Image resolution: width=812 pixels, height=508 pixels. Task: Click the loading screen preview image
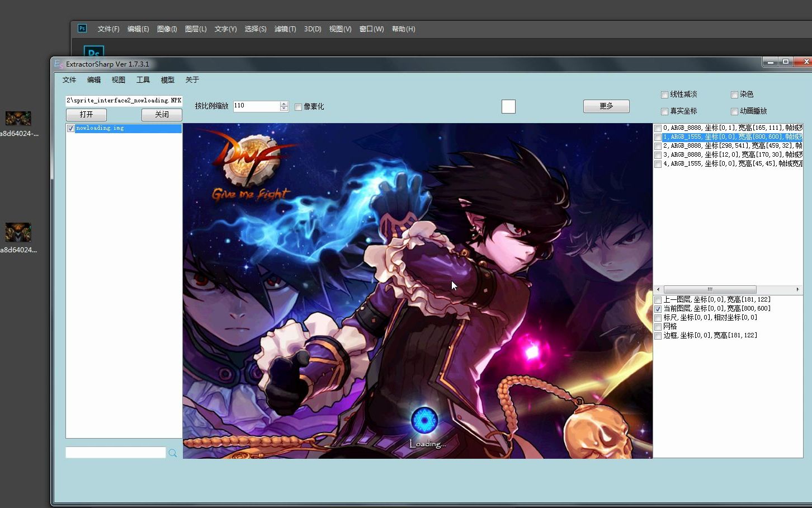418,291
